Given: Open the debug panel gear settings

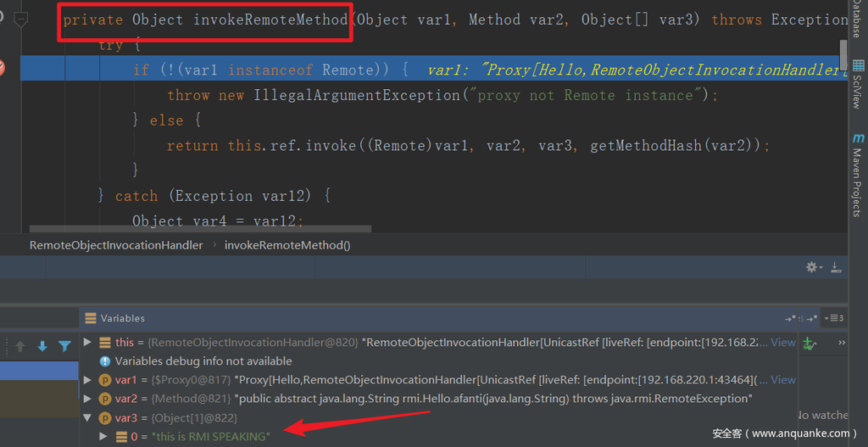Looking at the screenshot, I should click(x=814, y=267).
